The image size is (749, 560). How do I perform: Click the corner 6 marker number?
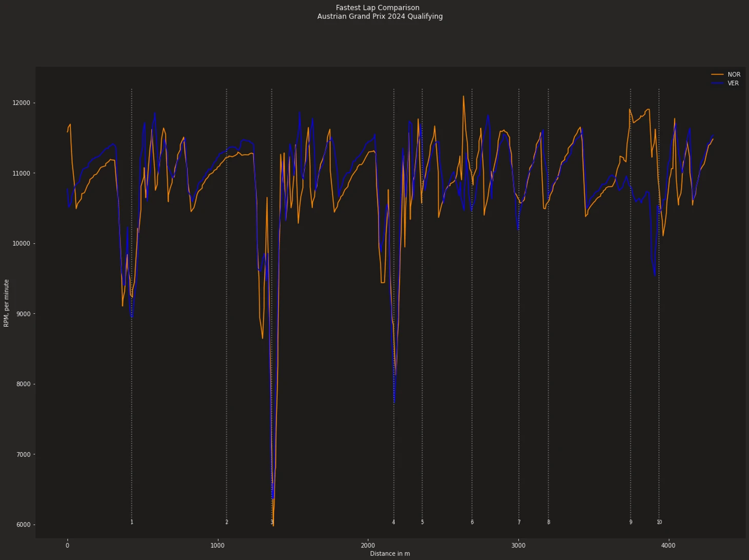(x=472, y=522)
